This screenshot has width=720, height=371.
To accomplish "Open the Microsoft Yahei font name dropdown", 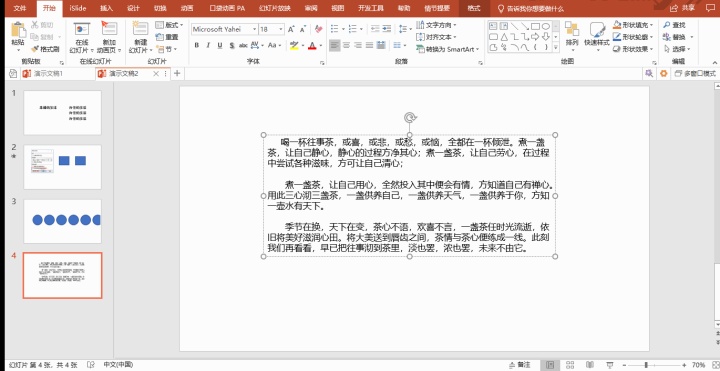I will (x=254, y=29).
